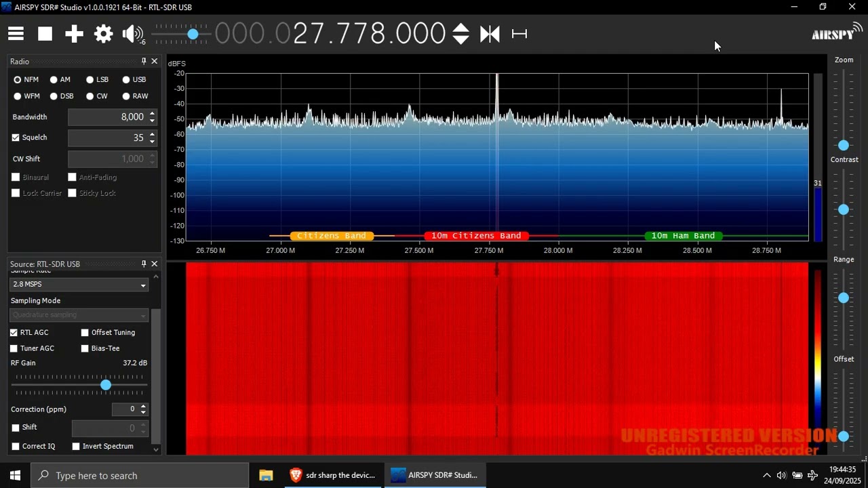Increase Squelch with spinner up arrow
868x488 pixels.
(x=152, y=134)
